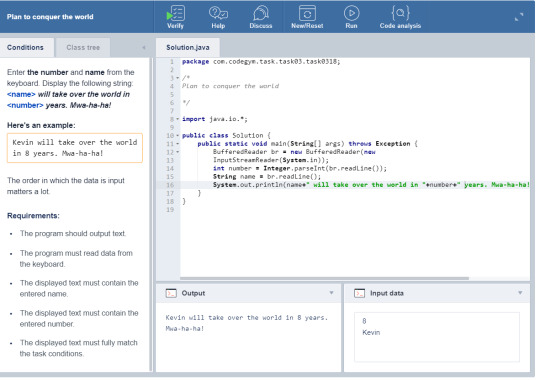
Task: Click the 'String name' line 15 in editor
Action: 268,178
